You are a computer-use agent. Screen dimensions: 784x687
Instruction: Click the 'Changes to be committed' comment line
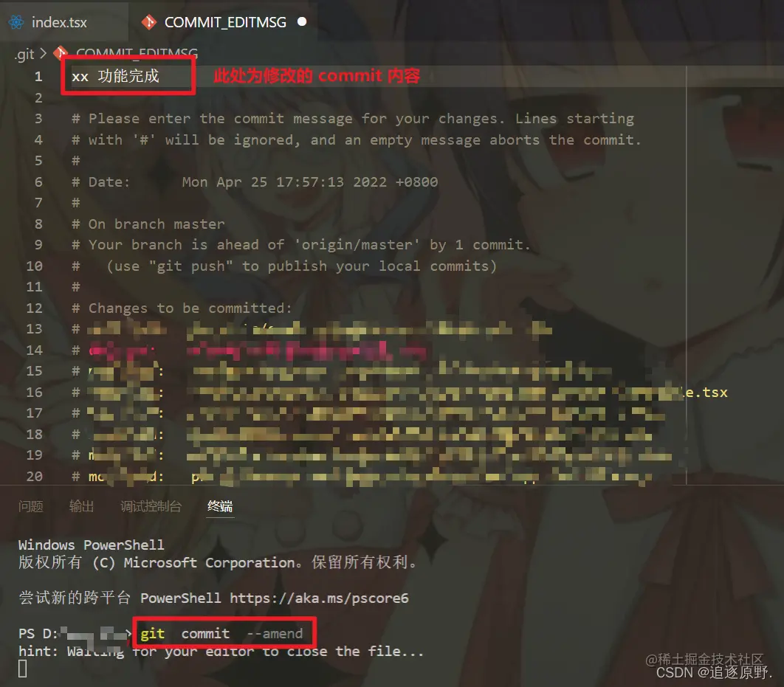click(182, 308)
